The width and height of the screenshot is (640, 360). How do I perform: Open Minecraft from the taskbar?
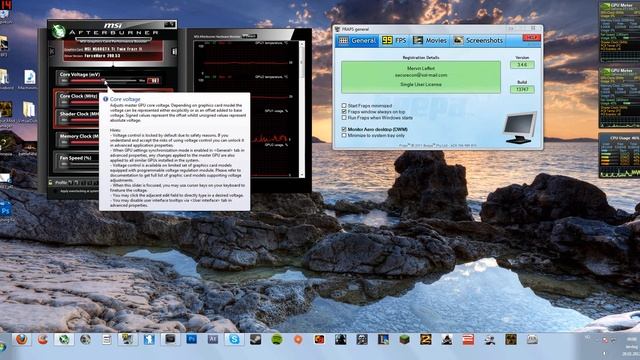pos(404,339)
